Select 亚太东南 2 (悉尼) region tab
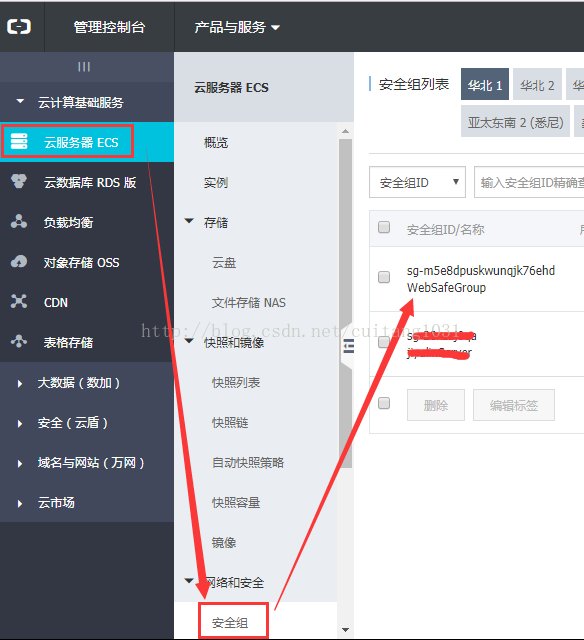Viewport: 584px width, 640px height. click(515, 122)
